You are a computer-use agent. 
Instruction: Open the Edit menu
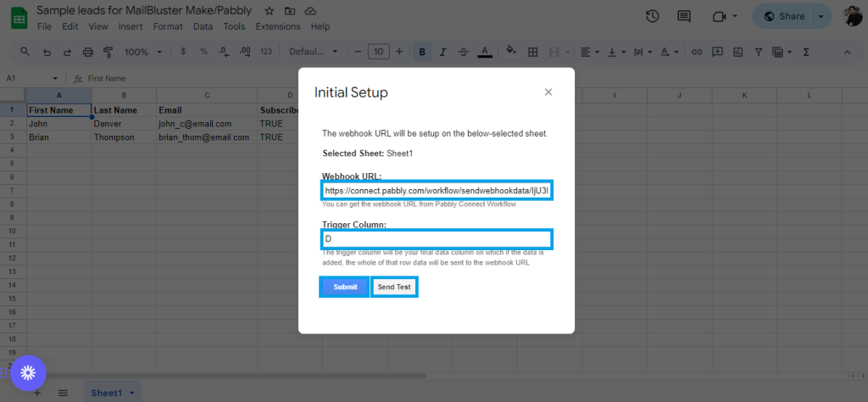pos(70,26)
